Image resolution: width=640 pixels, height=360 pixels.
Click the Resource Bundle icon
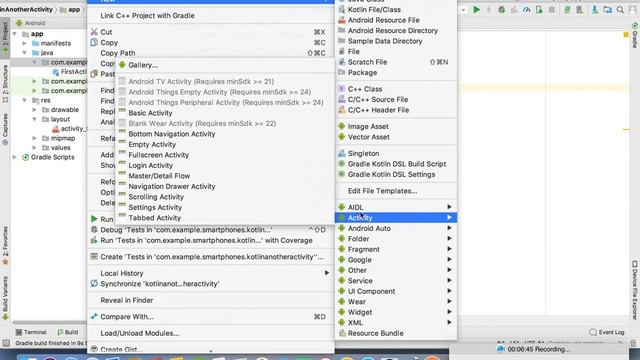coord(342,333)
